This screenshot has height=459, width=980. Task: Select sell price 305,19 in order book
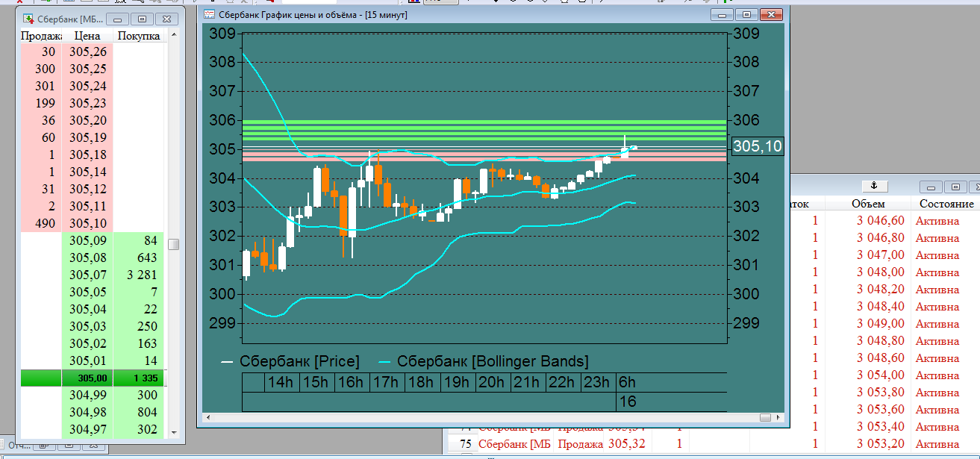coord(88,137)
